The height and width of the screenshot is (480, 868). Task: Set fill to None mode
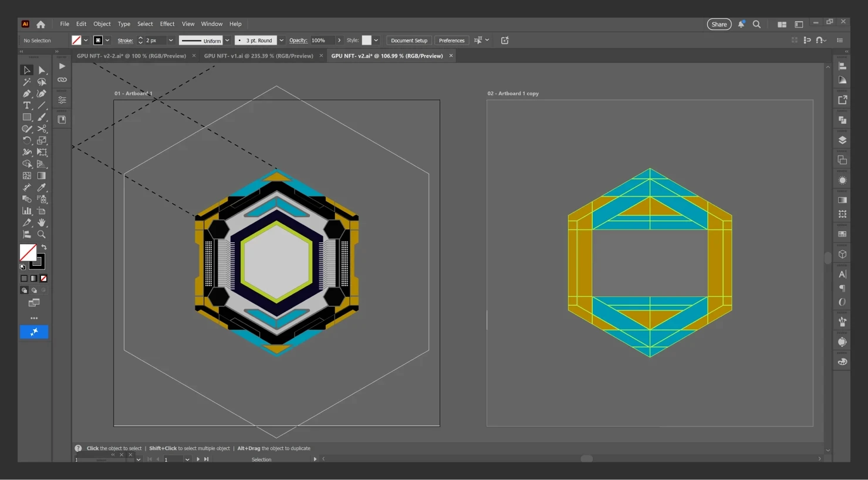tap(43, 279)
